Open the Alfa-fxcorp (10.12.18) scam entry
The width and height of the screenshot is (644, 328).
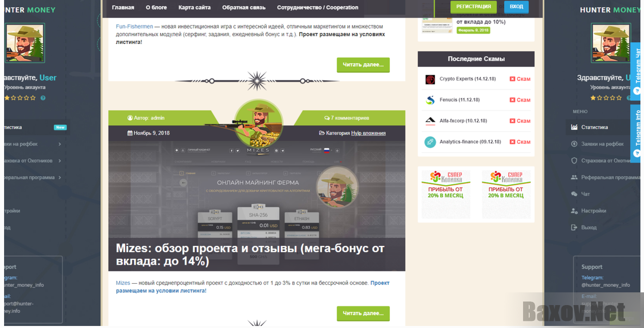point(463,121)
